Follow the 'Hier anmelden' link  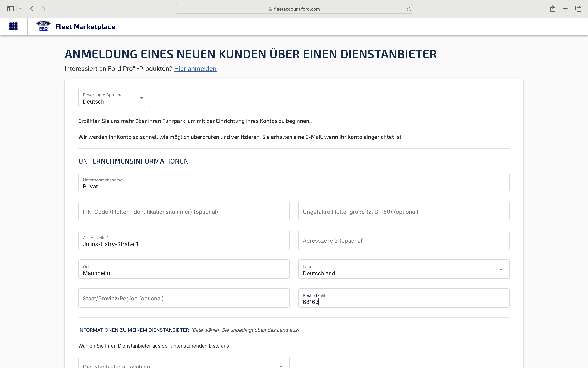tap(195, 69)
